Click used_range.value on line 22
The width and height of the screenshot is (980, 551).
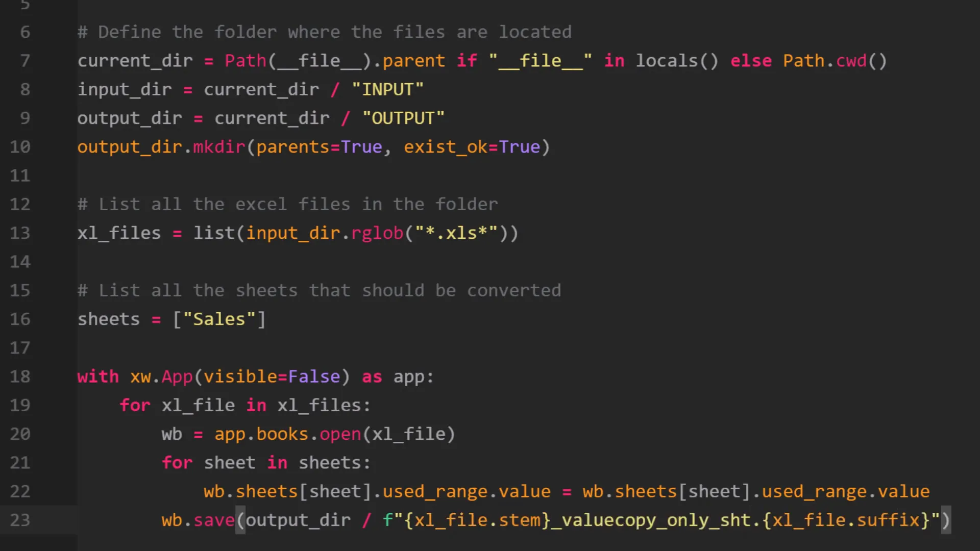click(464, 491)
